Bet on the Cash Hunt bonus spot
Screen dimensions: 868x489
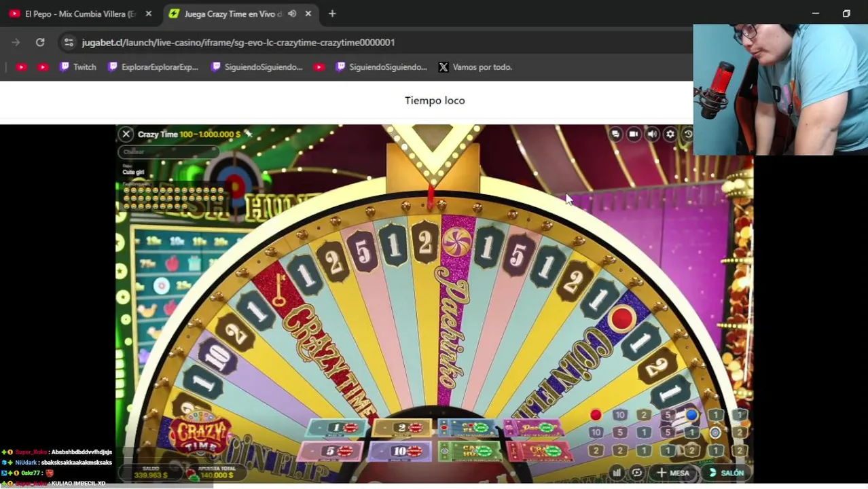tap(471, 451)
